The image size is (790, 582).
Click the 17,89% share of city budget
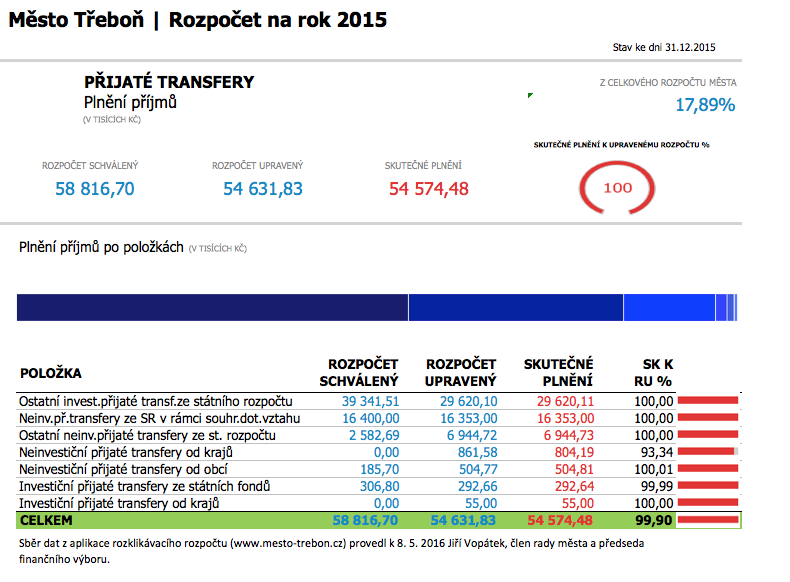[705, 105]
